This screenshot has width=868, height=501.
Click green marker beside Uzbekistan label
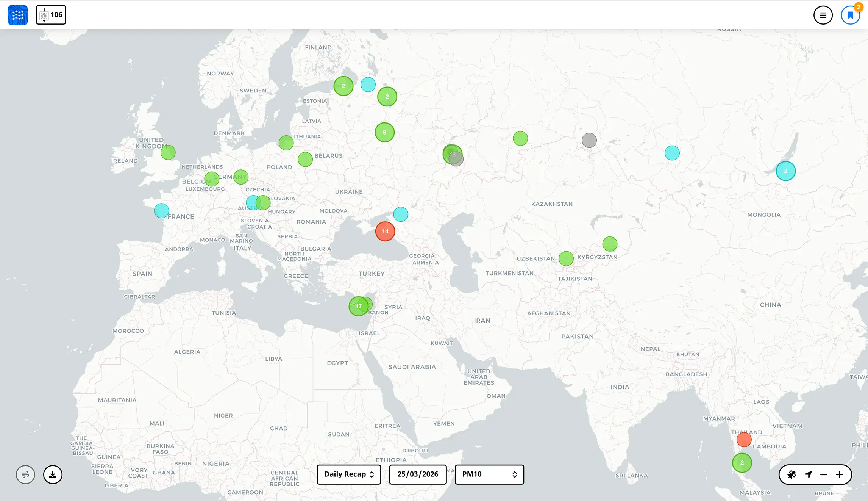point(566,259)
